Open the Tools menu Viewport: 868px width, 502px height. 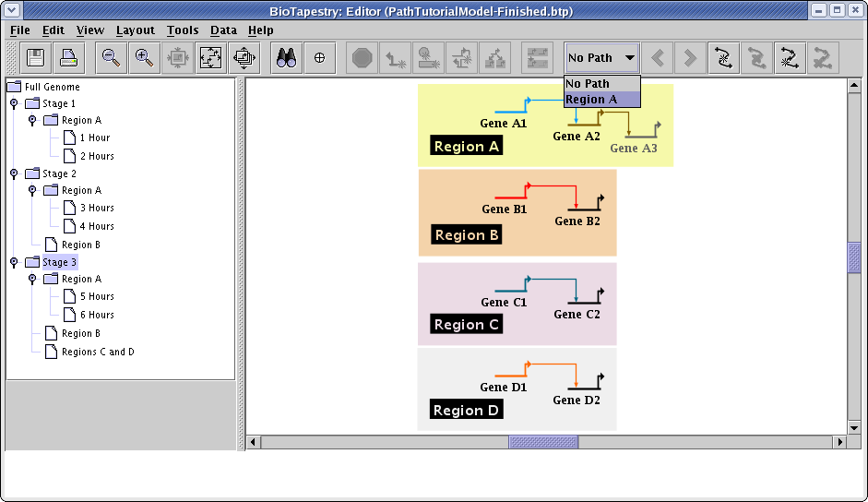pyautogui.click(x=183, y=30)
